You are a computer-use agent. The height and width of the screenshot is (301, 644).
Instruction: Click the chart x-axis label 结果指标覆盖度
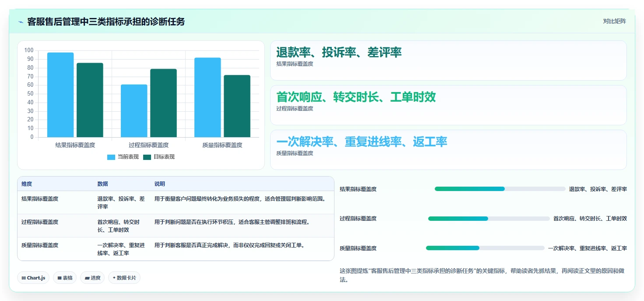pos(75,145)
